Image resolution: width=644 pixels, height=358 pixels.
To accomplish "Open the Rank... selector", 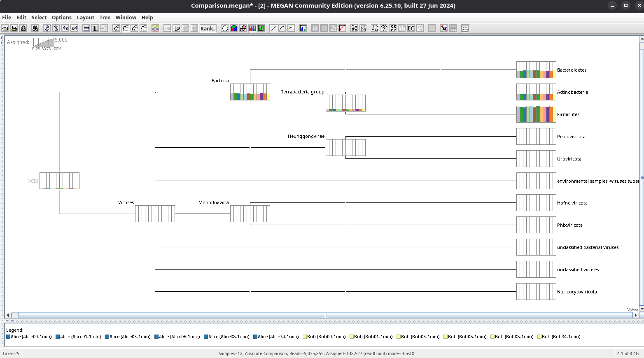I will 208,28.
